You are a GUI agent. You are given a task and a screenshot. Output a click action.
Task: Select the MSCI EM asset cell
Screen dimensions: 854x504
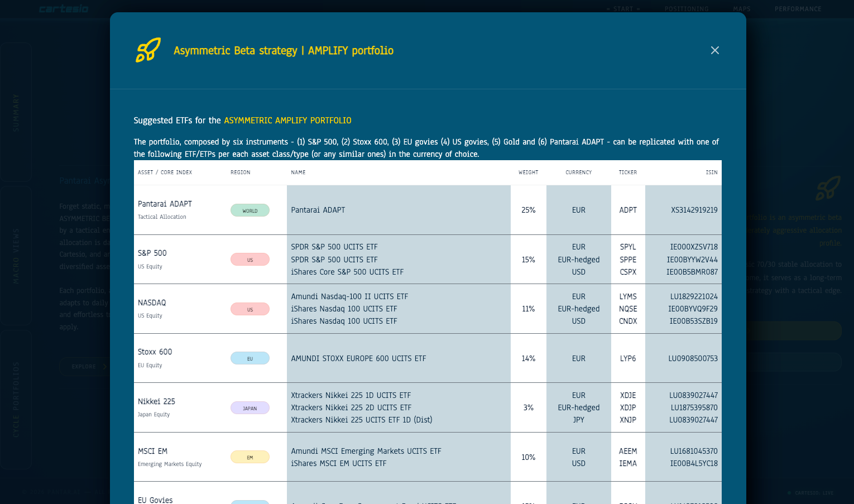[180, 457]
